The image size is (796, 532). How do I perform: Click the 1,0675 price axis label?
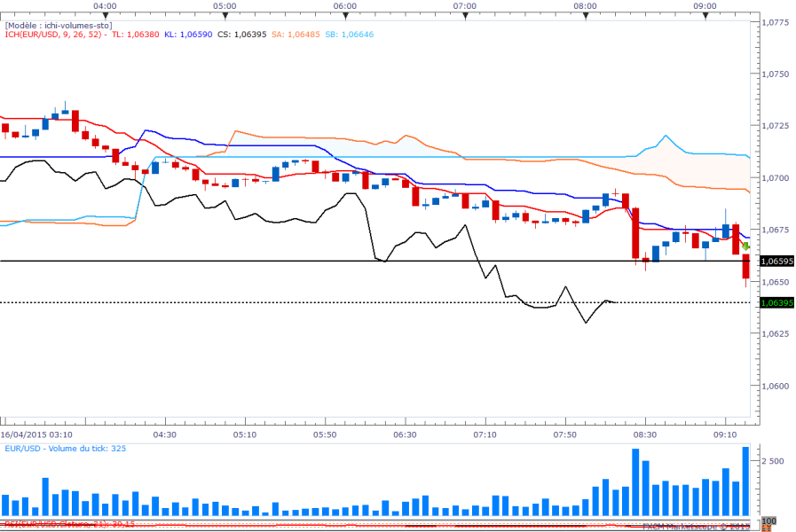click(776, 230)
